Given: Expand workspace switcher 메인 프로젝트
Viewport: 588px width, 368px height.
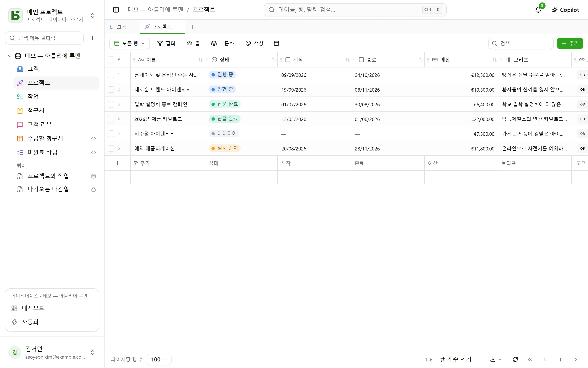Looking at the screenshot, I should pyautogui.click(x=92, y=16).
